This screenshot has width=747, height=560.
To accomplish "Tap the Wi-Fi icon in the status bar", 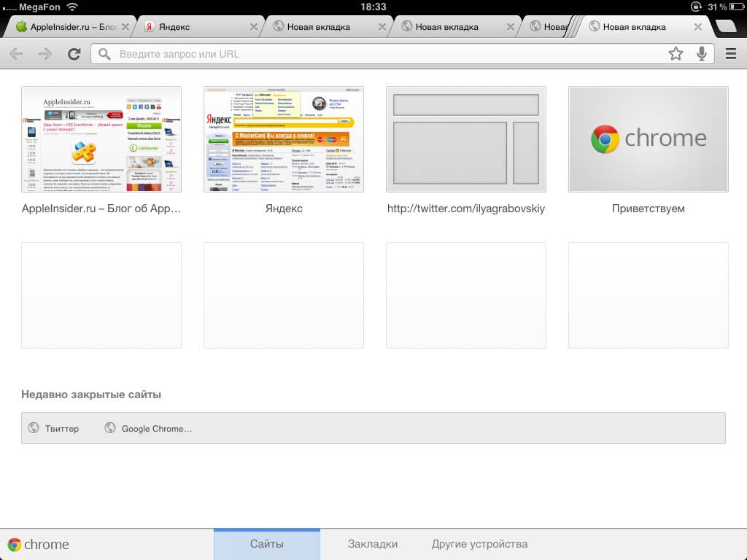I will point(72,6).
